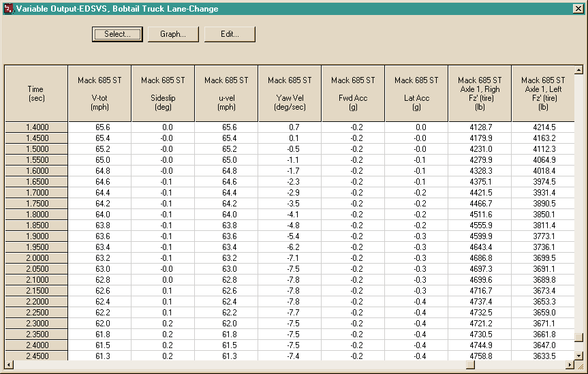Click the application icon in title bar
Image resolution: width=588 pixels, height=374 pixels.
click(x=8, y=8)
